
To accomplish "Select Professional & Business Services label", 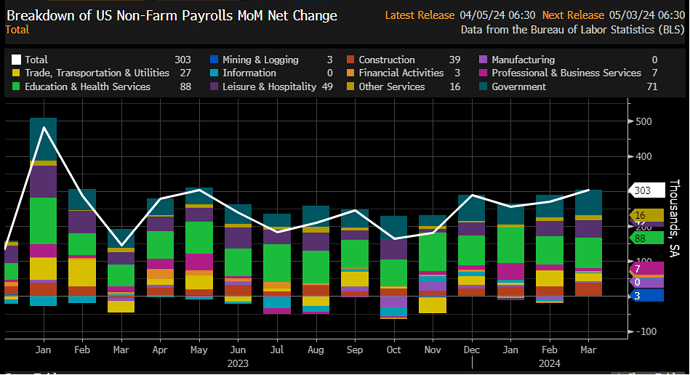I will coord(566,73).
